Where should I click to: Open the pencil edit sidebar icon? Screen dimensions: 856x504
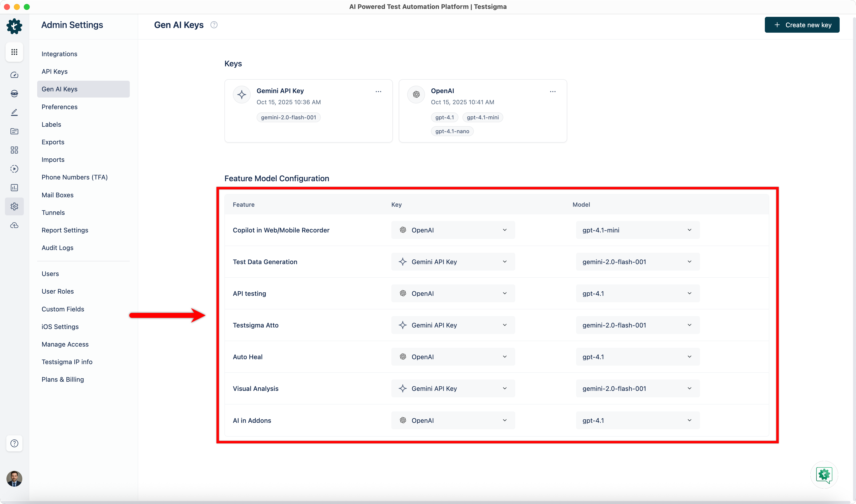(x=14, y=112)
